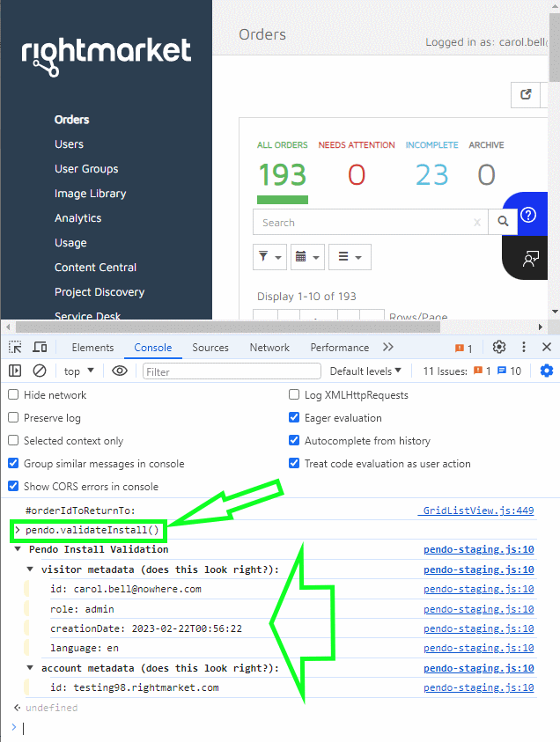Switch to the Network tab

tap(269, 348)
